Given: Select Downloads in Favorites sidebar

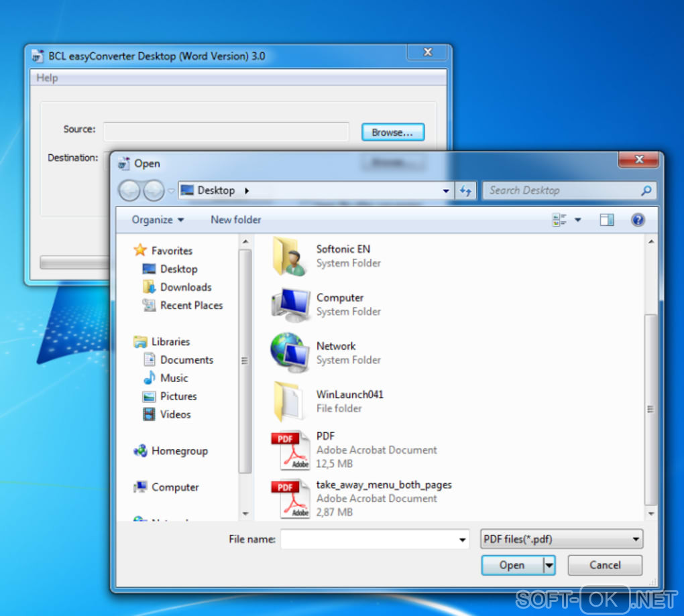Looking at the screenshot, I should [x=185, y=287].
